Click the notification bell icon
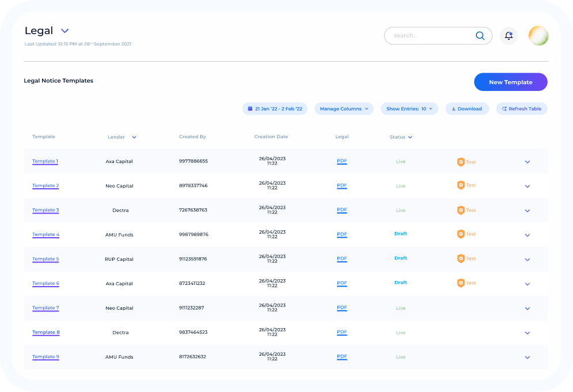This screenshot has height=392, width=573. click(x=509, y=36)
